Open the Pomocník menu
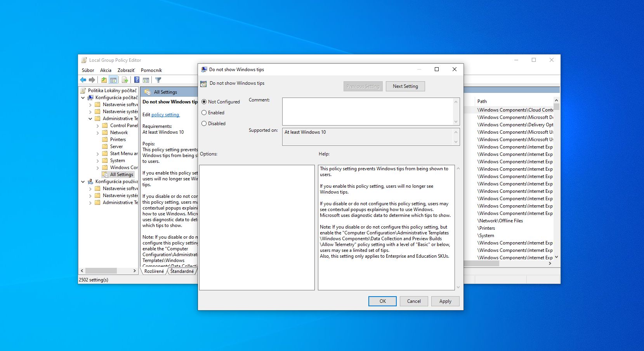 pos(151,70)
